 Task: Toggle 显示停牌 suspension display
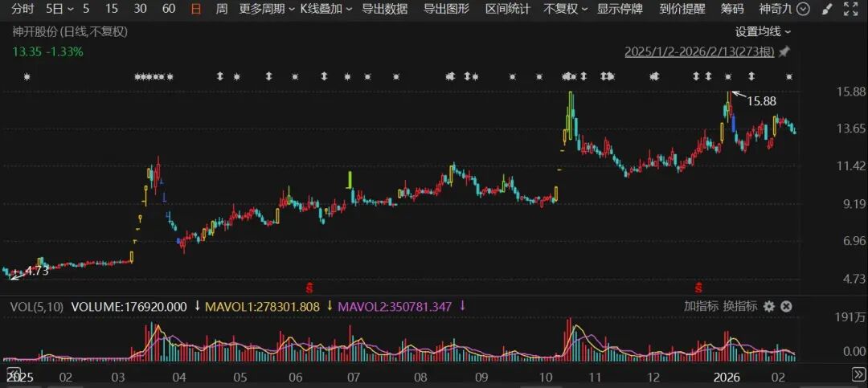(x=620, y=10)
